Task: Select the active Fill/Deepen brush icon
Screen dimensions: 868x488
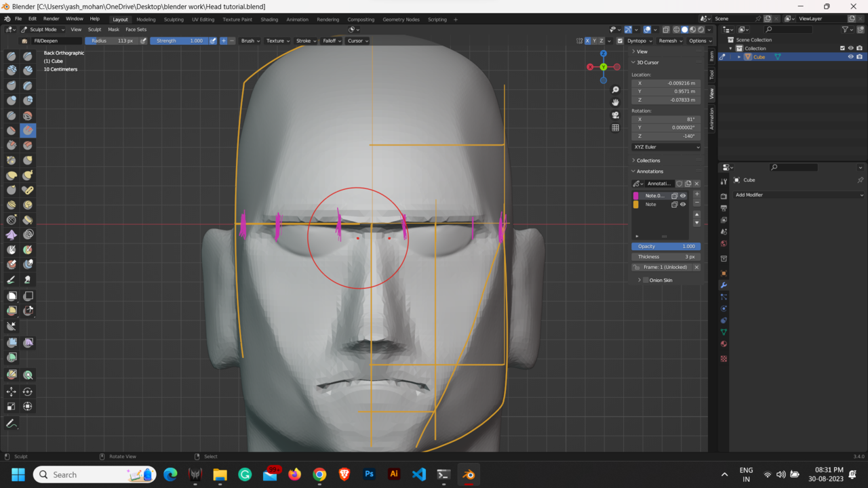Action: point(28,130)
